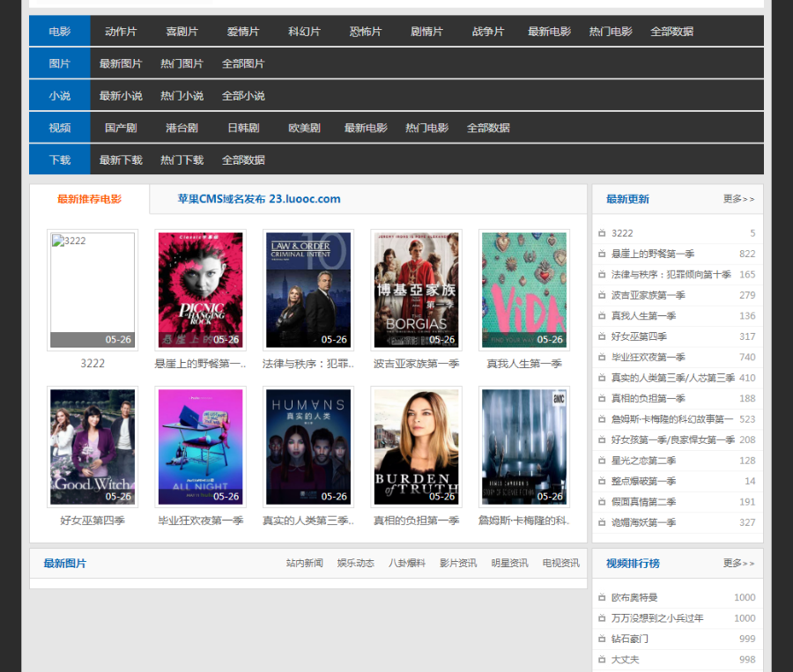Open 热门小说 link

click(182, 96)
